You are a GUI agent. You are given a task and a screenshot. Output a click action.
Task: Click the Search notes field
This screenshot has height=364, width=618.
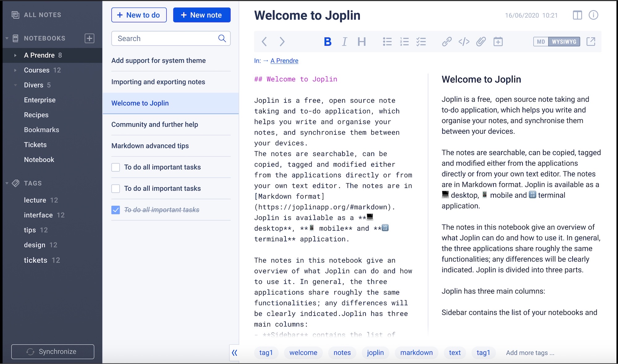click(x=167, y=38)
